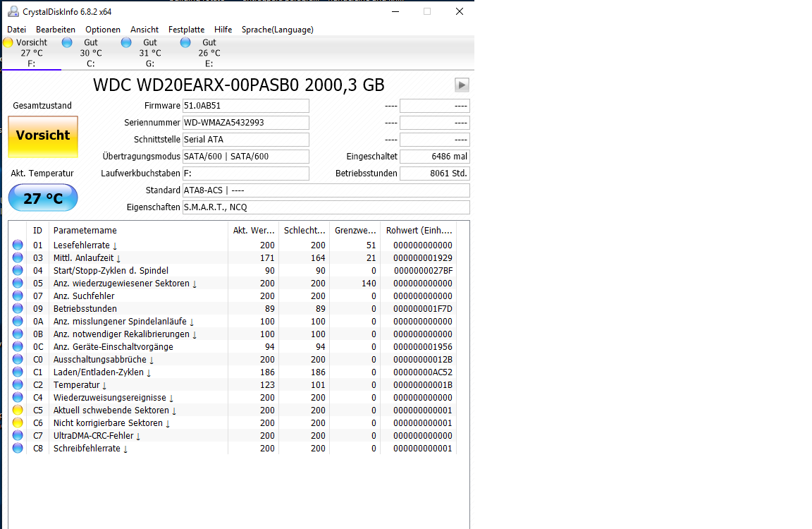Click the Rohwert column header
The width and height of the screenshot is (812, 529).
click(x=419, y=231)
